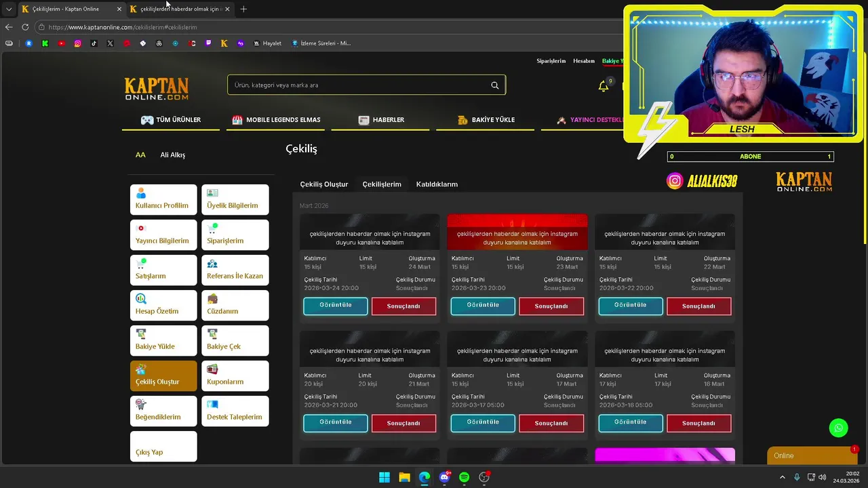Click Görüntüle for 21 Mart giveaway

(336, 423)
